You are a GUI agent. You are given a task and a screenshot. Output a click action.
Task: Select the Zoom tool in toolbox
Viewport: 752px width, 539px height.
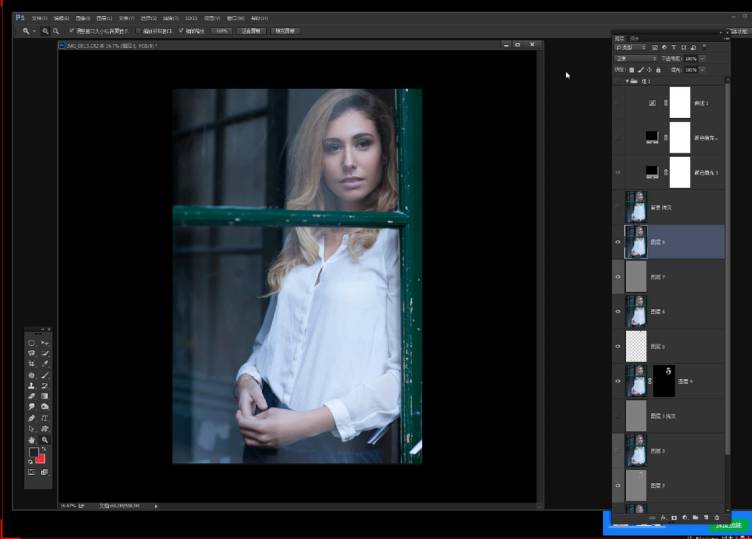click(x=45, y=439)
